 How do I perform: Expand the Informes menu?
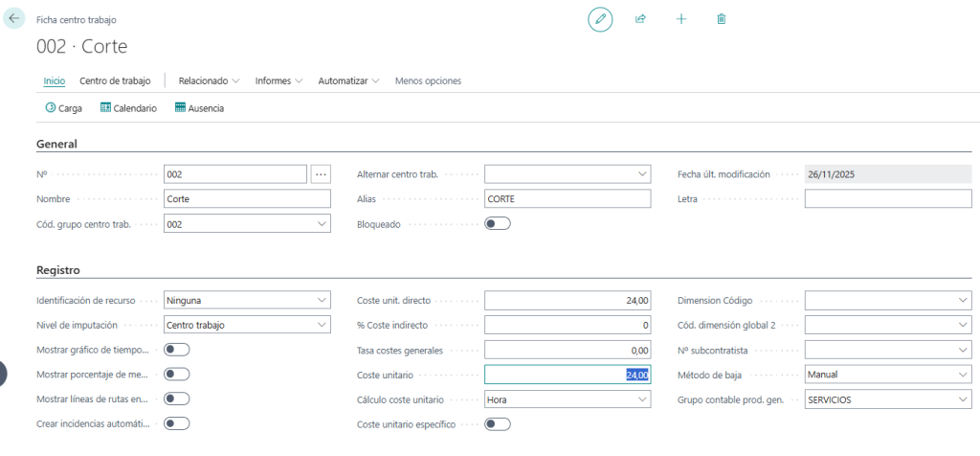(x=278, y=80)
